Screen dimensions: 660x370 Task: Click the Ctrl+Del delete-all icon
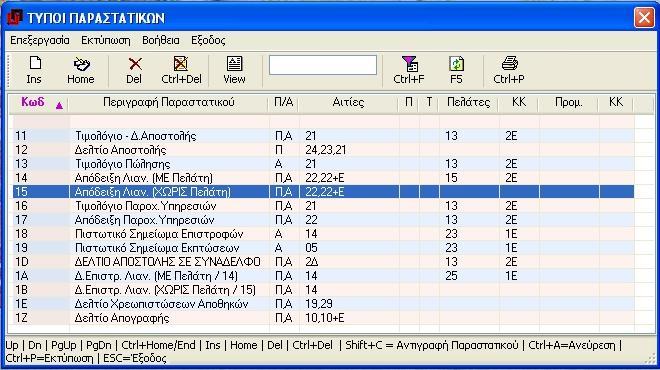(181, 64)
